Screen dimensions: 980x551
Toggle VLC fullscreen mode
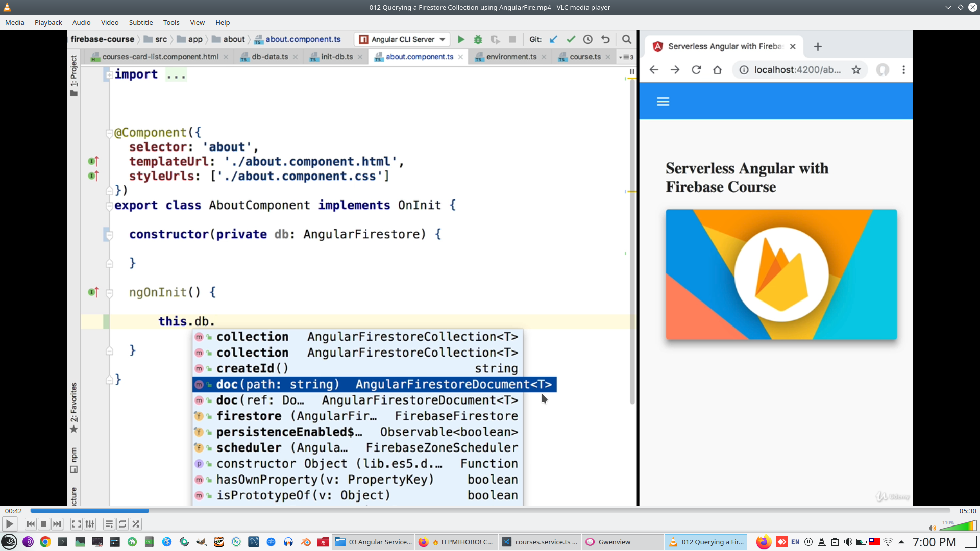tap(76, 524)
